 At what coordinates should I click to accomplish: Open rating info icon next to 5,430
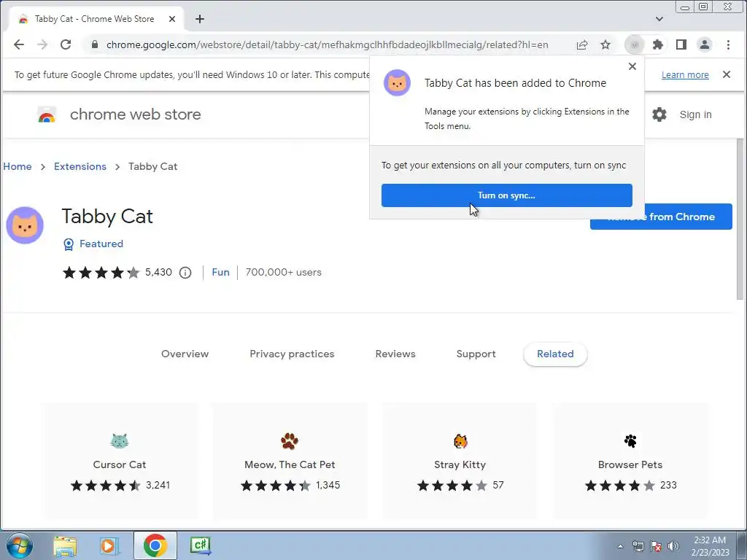[x=185, y=273]
